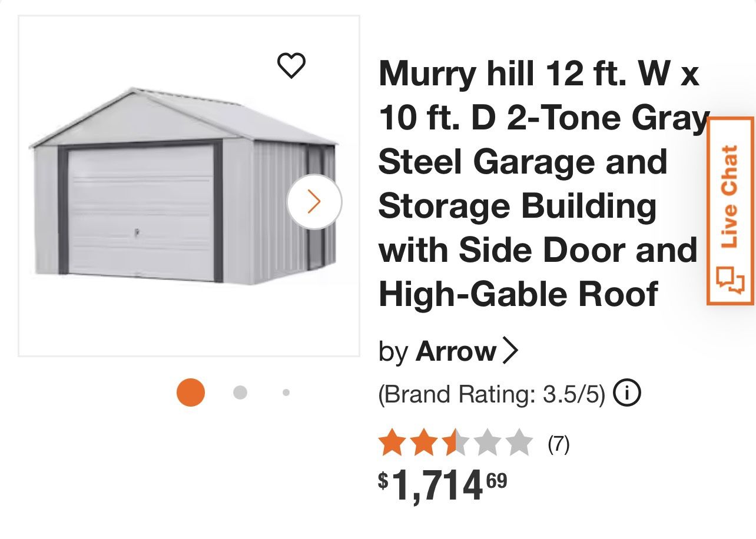Click the second orange rating star
The height and width of the screenshot is (539, 756).
coord(423,443)
